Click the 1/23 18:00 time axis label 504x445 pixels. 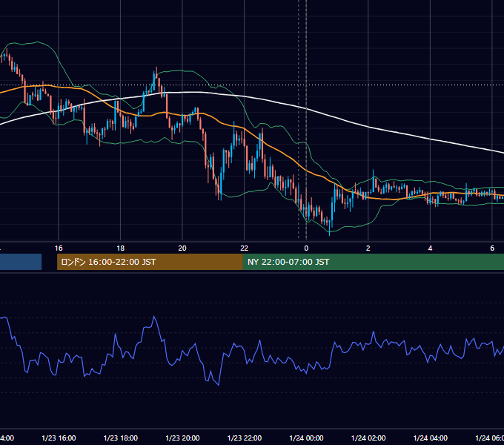tap(121, 438)
